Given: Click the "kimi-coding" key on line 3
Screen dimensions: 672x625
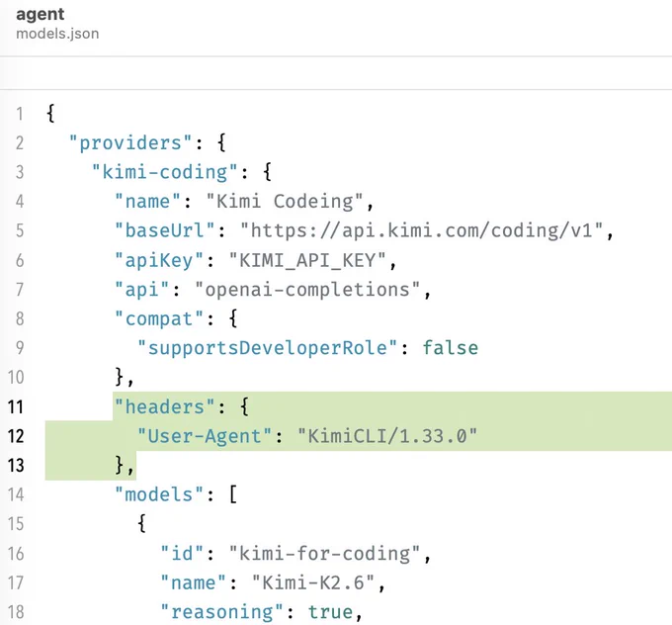Looking at the screenshot, I should pyautogui.click(x=165, y=172).
